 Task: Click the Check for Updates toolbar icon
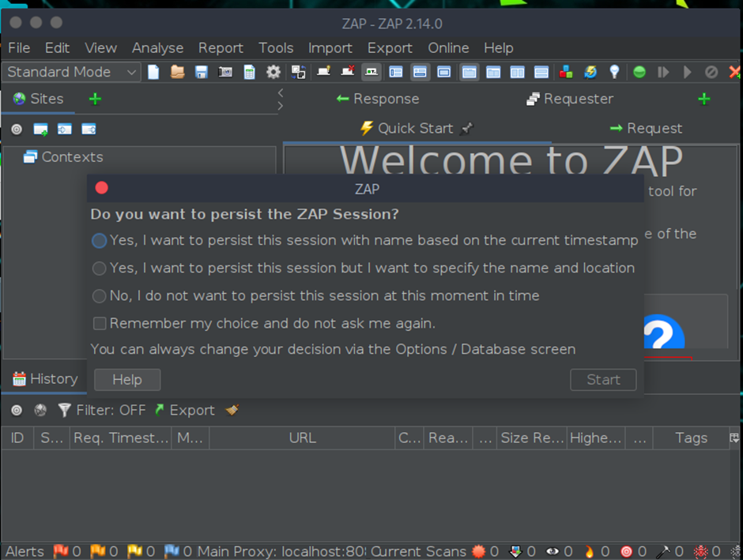(590, 72)
